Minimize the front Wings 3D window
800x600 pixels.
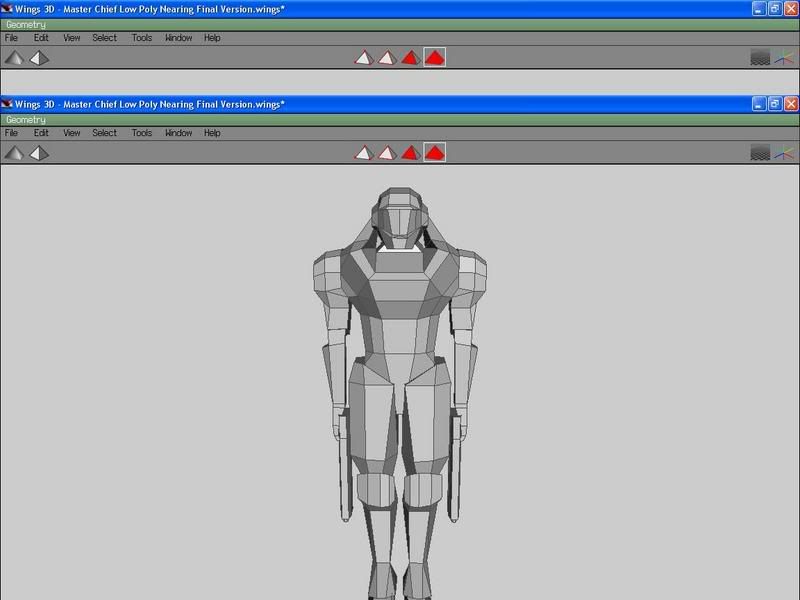(x=759, y=104)
